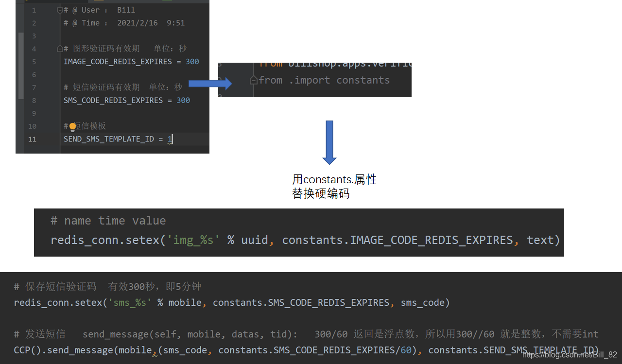Click 'constants' in the 'from .import constants' line

pyautogui.click(x=363, y=80)
